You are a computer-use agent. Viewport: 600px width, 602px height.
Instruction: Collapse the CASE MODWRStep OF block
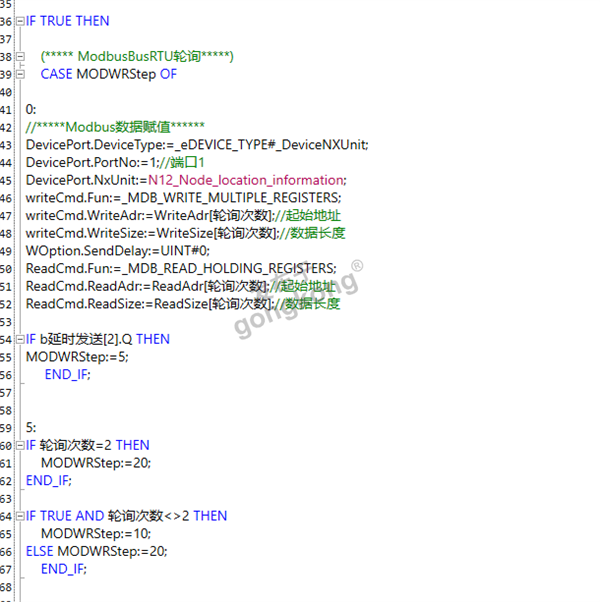click(x=20, y=75)
